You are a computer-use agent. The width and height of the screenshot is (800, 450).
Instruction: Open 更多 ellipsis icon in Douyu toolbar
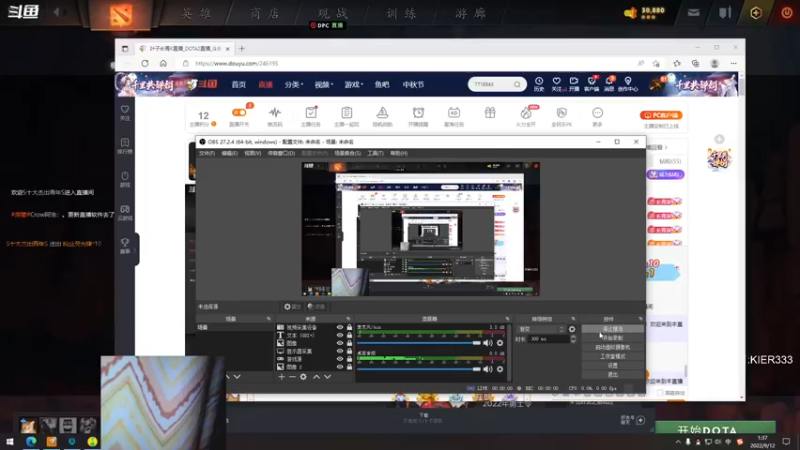pyautogui.click(x=597, y=113)
